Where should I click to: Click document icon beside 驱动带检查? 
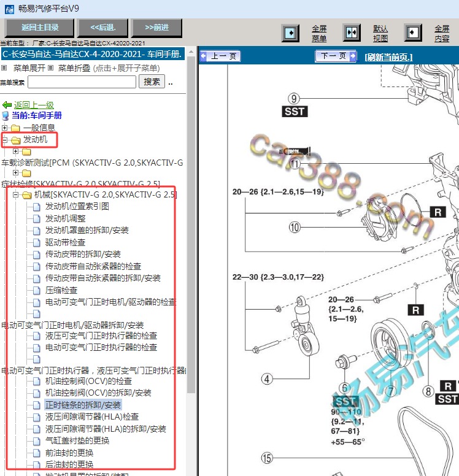[x=36, y=243]
